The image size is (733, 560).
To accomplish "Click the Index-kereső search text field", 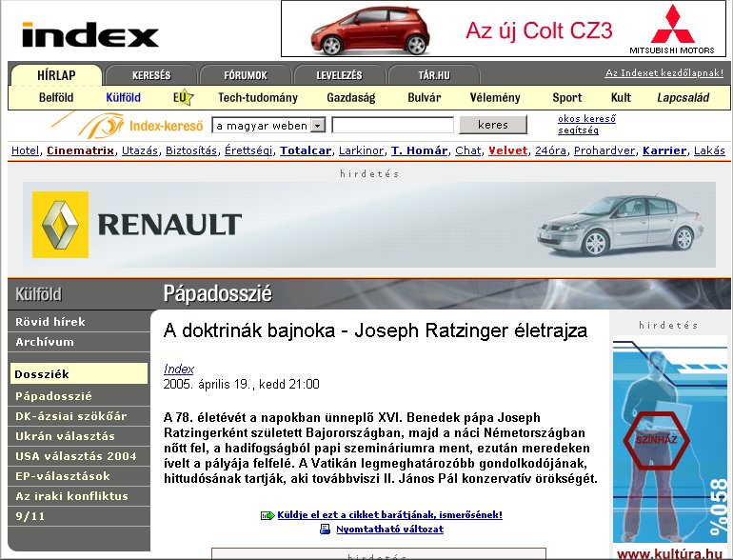I will 392,126.
